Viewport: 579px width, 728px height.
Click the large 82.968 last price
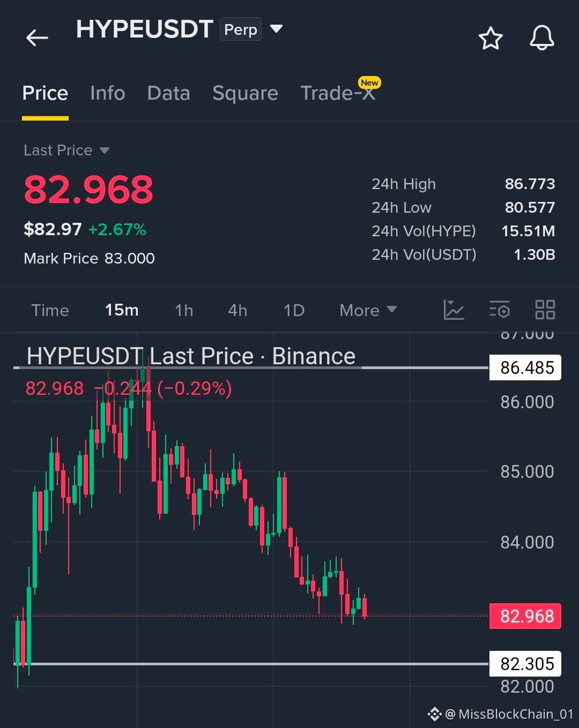point(88,190)
